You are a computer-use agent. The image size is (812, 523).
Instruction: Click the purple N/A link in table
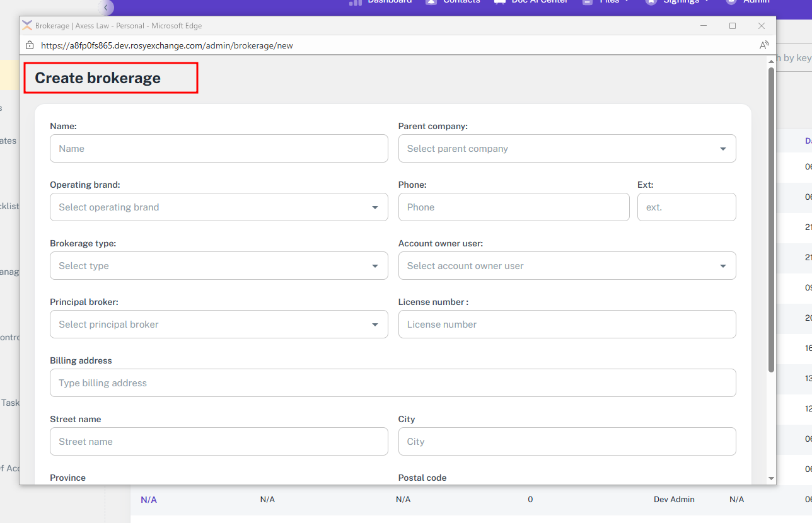pos(149,500)
